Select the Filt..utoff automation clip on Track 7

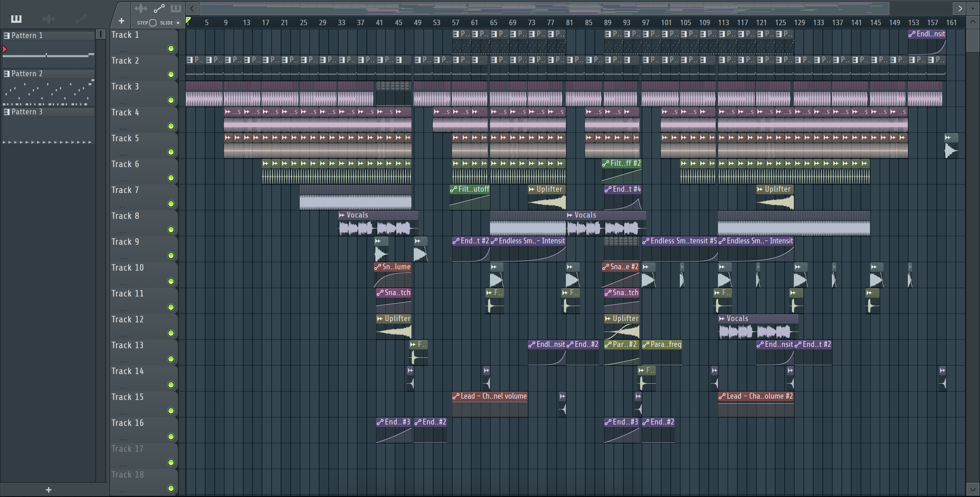point(470,198)
